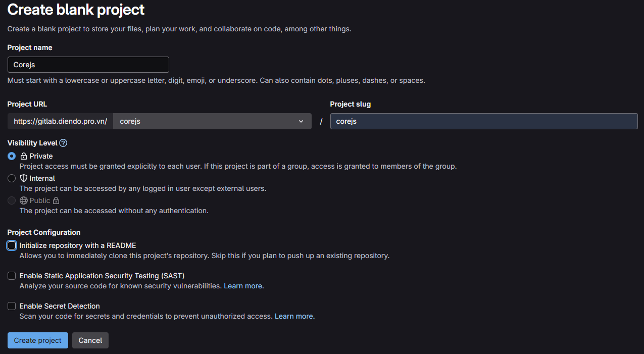Toggle the Enable Secret Detection checkbox
644x354 pixels.
click(x=12, y=306)
